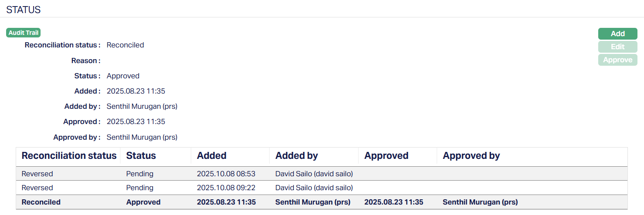Click David Sailo in the first table row
This screenshot has height=215, width=644.
tap(314, 174)
